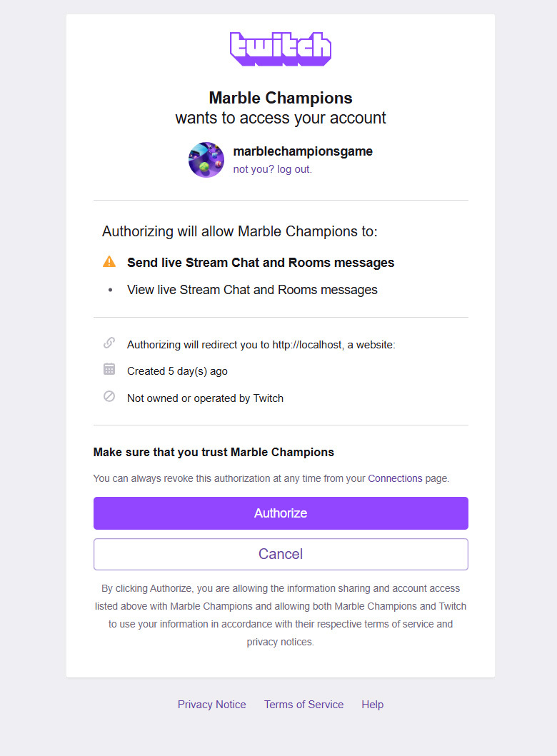Image resolution: width=557 pixels, height=756 pixels.
Task: Cancel the authorization request
Action: [x=281, y=554]
